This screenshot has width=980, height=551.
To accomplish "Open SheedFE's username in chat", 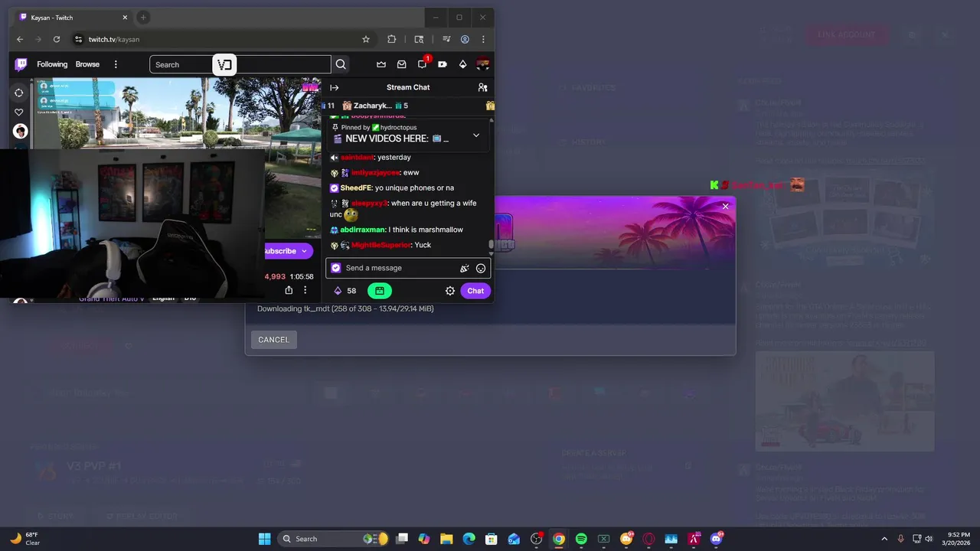I will tap(356, 187).
